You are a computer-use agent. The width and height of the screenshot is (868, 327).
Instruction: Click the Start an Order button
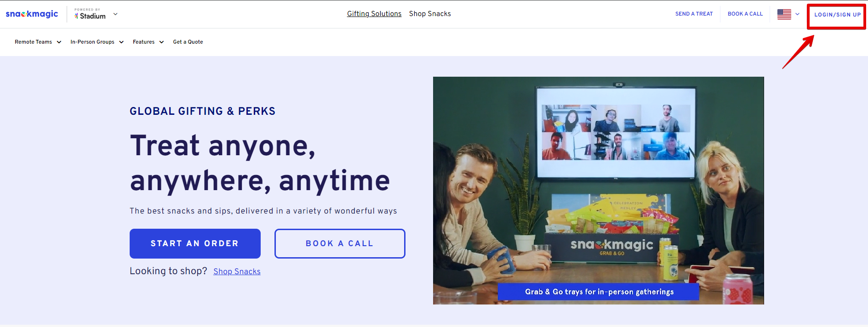195,243
